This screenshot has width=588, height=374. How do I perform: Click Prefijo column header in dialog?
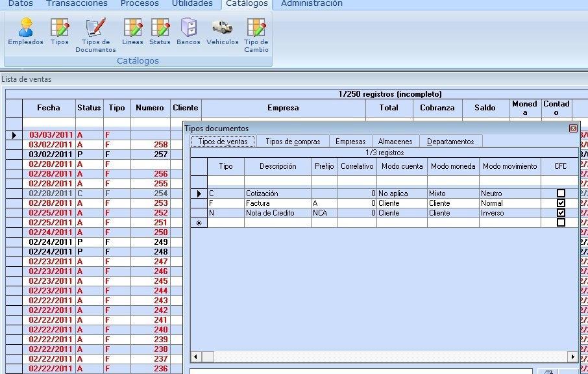click(x=325, y=166)
